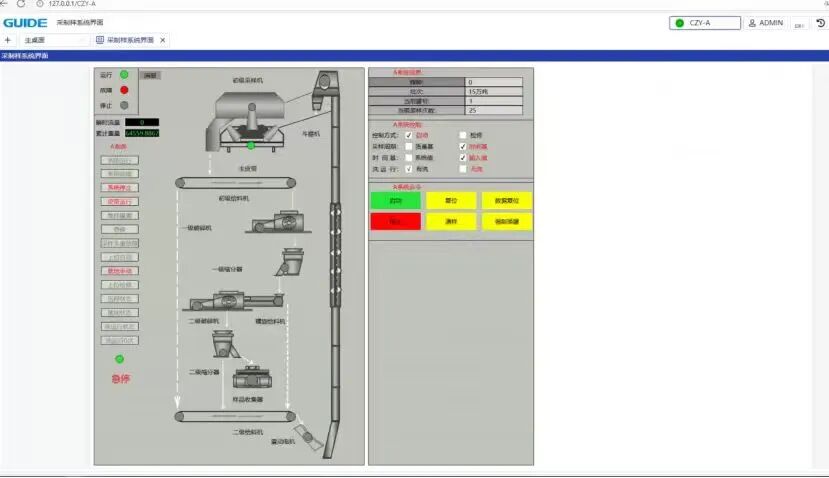Click the sample collector machine graphic
The height and width of the screenshot is (478, 829).
(x=253, y=379)
